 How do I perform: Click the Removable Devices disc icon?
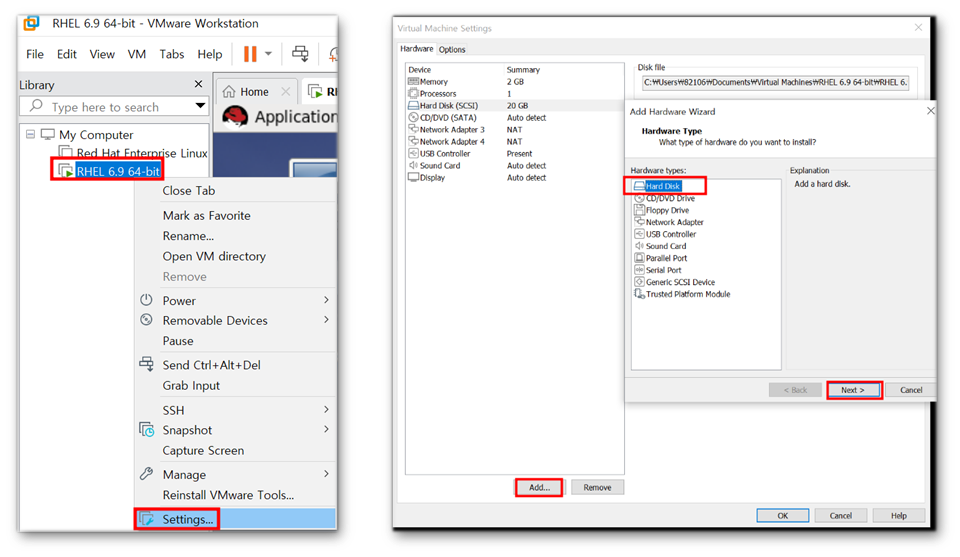(x=146, y=320)
